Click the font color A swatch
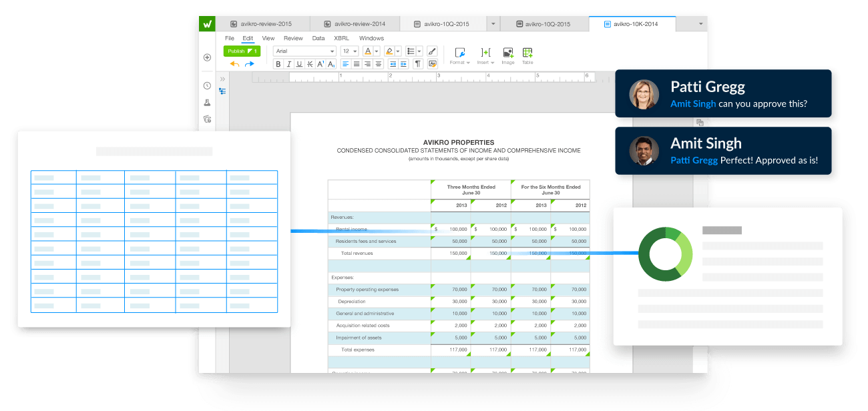This screenshot has height=411, width=868. [368, 51]
